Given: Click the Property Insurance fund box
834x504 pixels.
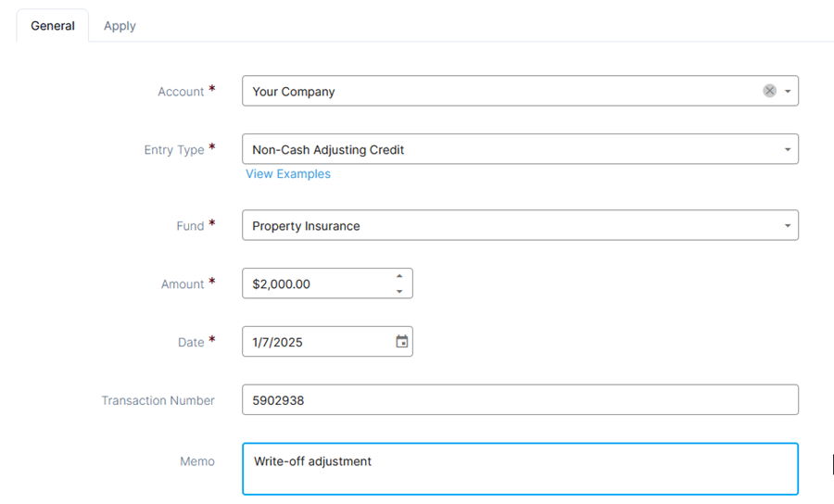Looking at the screenshot, I should click(520, 225).
